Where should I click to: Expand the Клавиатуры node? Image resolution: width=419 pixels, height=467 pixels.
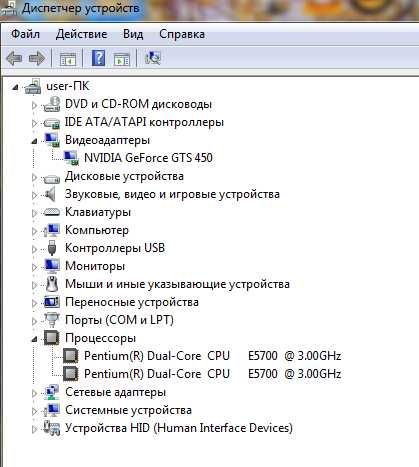(34, 213)
